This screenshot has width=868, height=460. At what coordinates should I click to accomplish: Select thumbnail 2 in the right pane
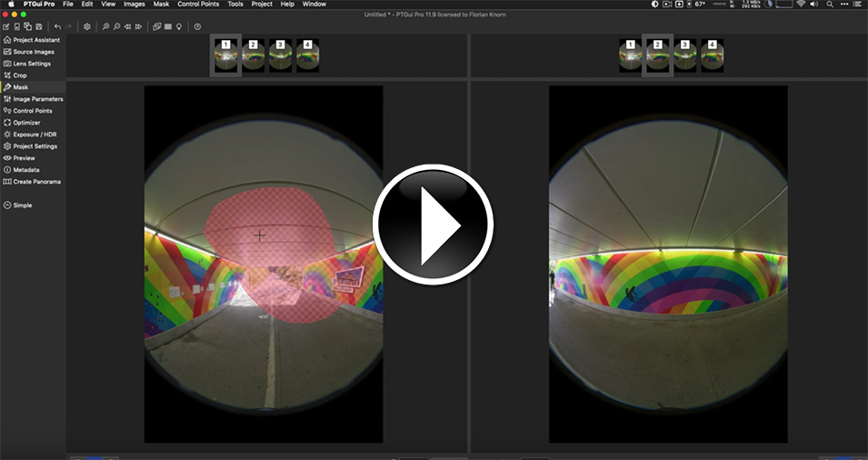(x=658, y=55)
